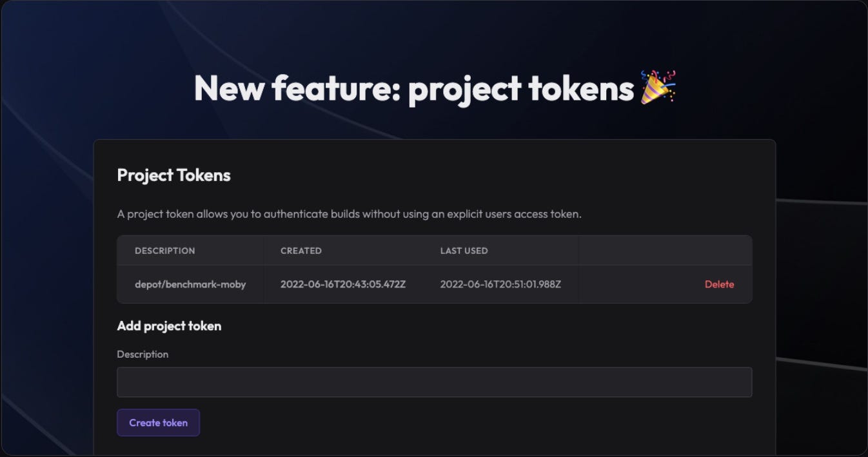
Task: Click empty row space left of Delete
Action: [638, 284]
